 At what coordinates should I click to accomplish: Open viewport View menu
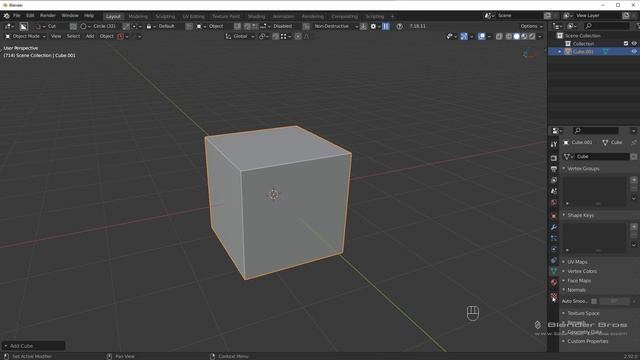pyautogui.click(x=56, y=36)
